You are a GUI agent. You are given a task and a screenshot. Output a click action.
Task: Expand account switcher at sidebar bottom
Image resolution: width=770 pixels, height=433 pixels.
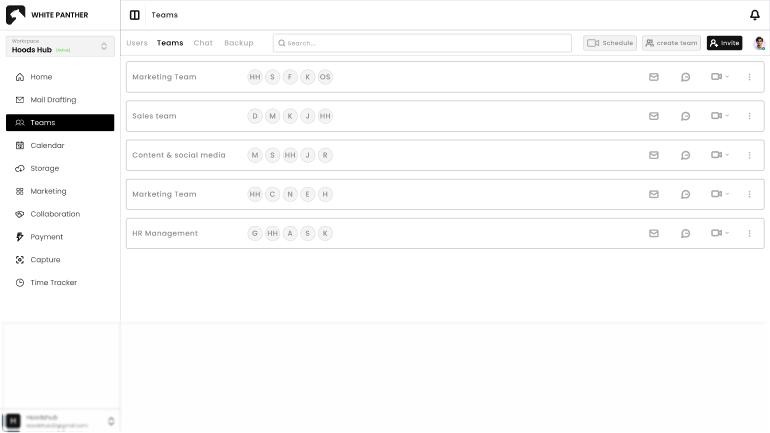(x=111, y=421)
